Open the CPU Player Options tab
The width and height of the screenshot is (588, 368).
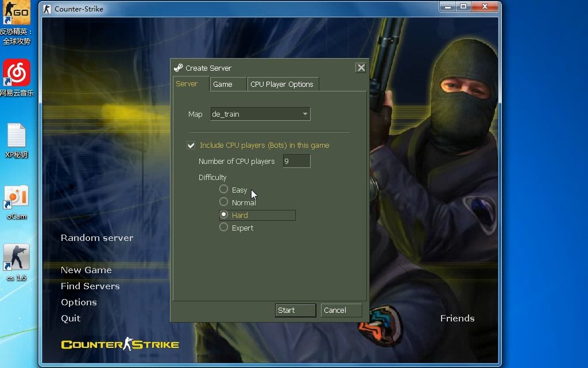tap(282, 84)
